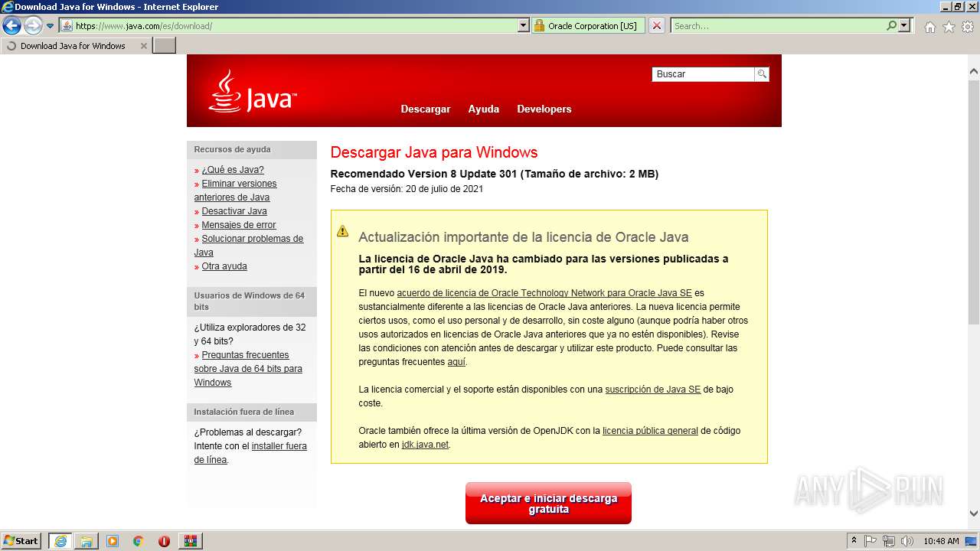Open the Mensajes de error link
Screen dimensions: 980x551
pyautogui.click(x=239, y=225)
